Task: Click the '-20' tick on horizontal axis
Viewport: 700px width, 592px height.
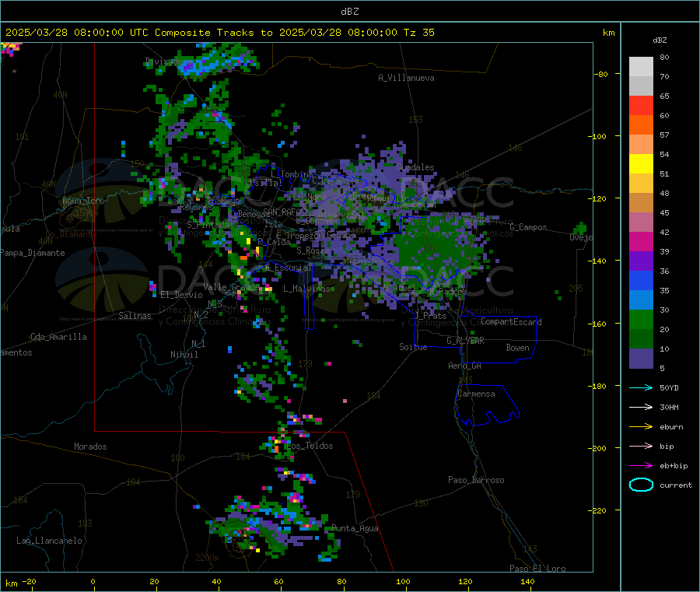Action: [x=29, y=581]
